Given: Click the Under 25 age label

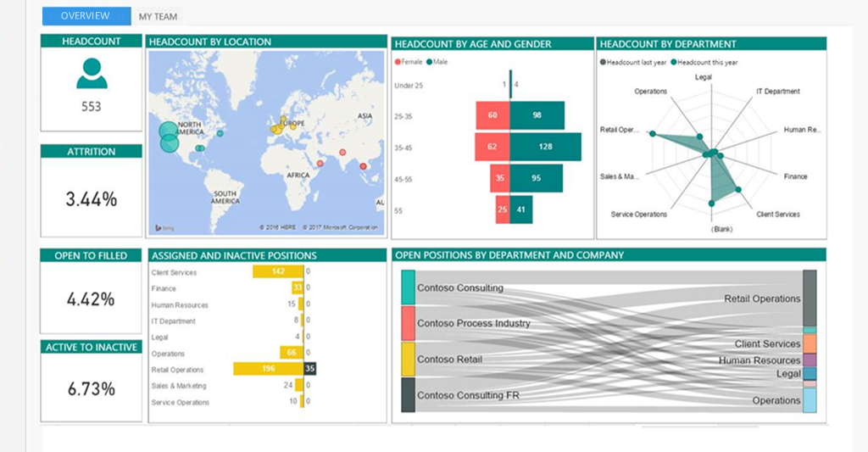Looking at the screenshot, I should click(x=409, y=86).
